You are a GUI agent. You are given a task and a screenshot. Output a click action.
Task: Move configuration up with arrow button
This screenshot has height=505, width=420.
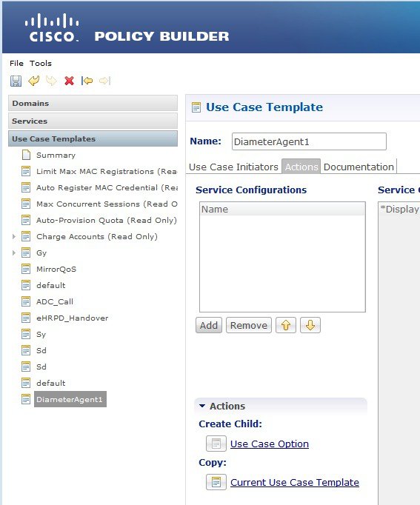pyautogui.click(x=286, y=325)
